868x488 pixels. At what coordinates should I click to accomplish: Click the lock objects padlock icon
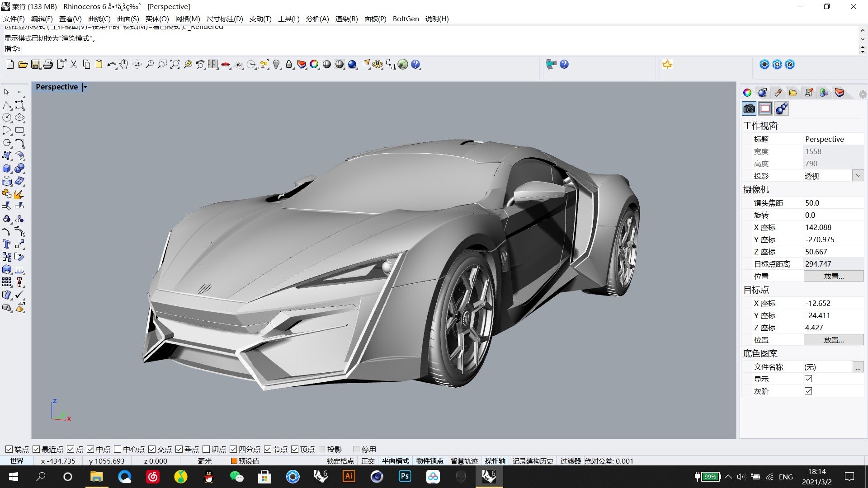pyautogui.click(x=289, y=65)
